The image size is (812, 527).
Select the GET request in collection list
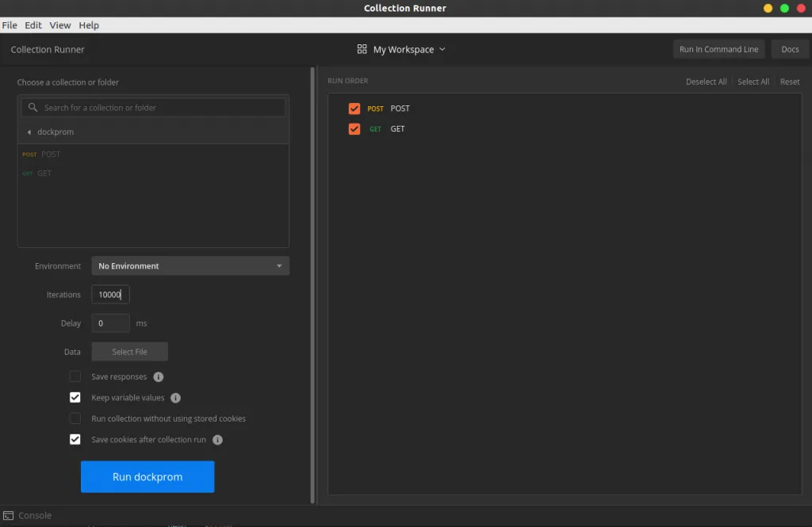pos(44,174)
